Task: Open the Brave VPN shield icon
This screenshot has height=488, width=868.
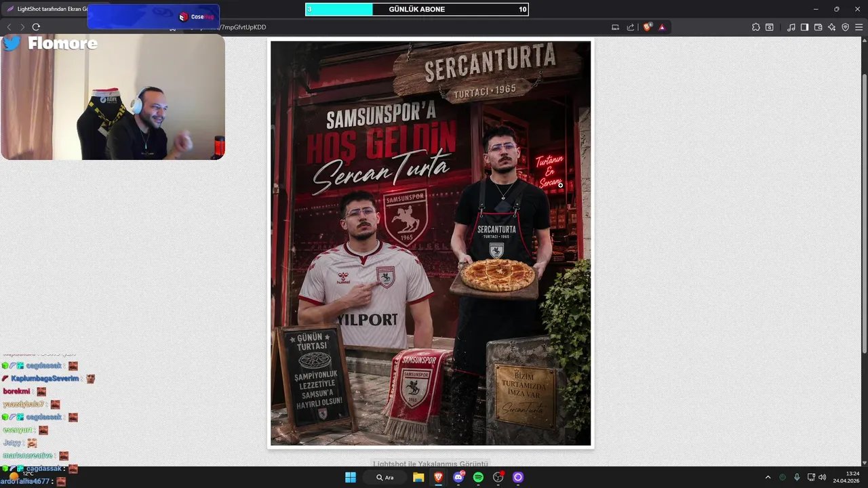Action: (x=845, y=27)
